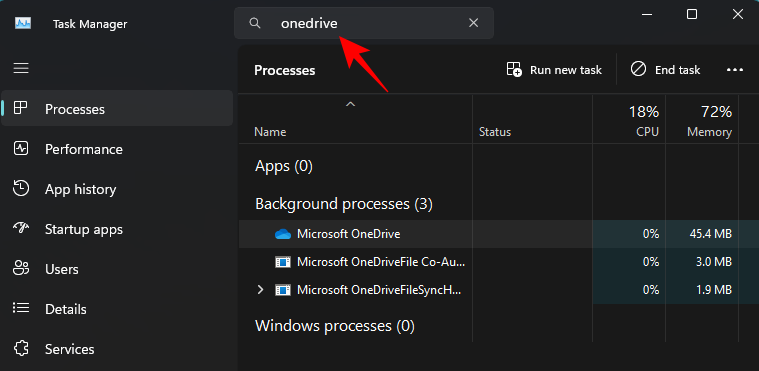This screenshot has height=371, width=759.
Task: Click the OneDrive cloud icon
Action: tap(283, 234)
